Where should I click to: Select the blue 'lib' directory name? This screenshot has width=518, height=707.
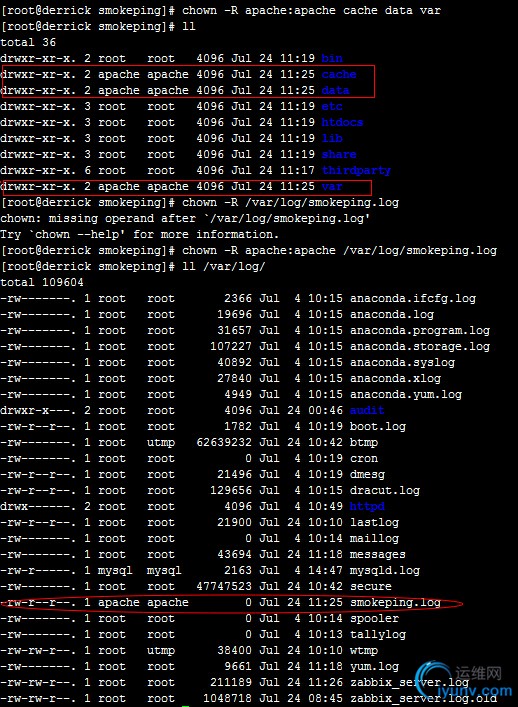[x=332, y=138]
